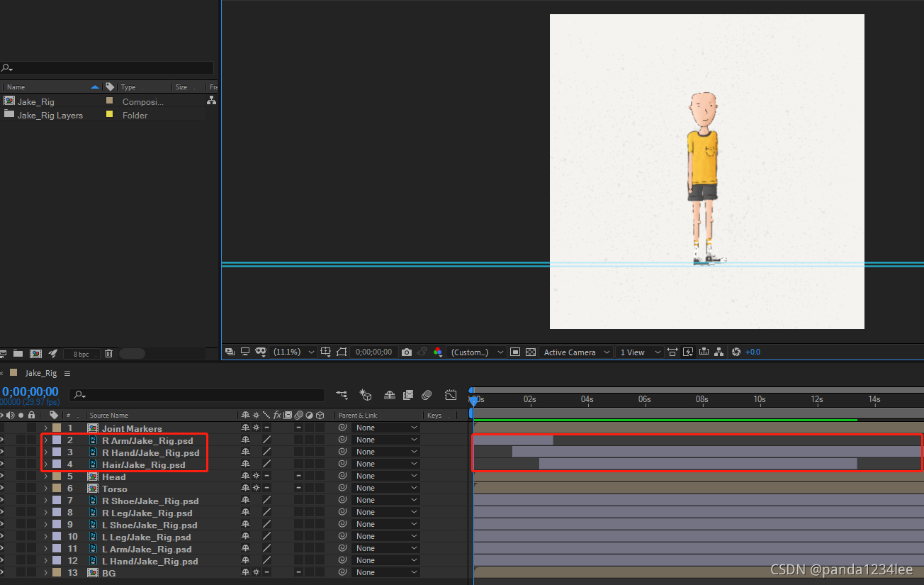Open the composition mini-flowchart in timeline

click(342, 395)
